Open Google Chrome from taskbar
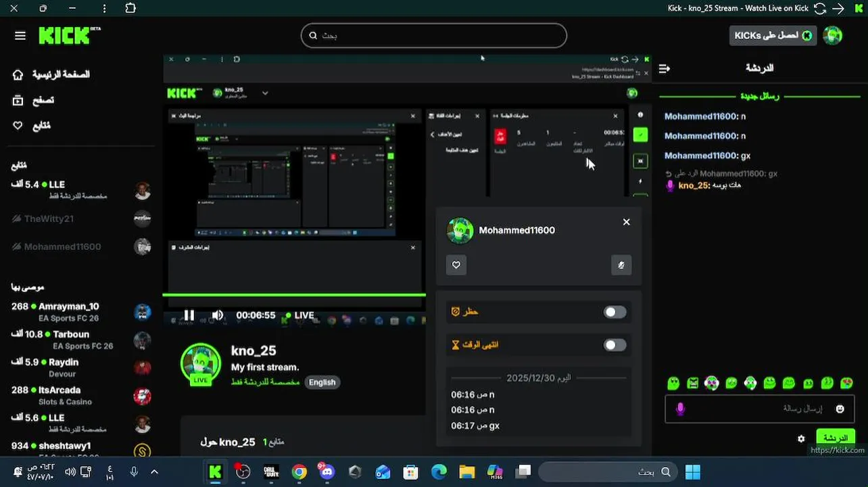Viewport: 868px width, 487px height. coord(299,472)
